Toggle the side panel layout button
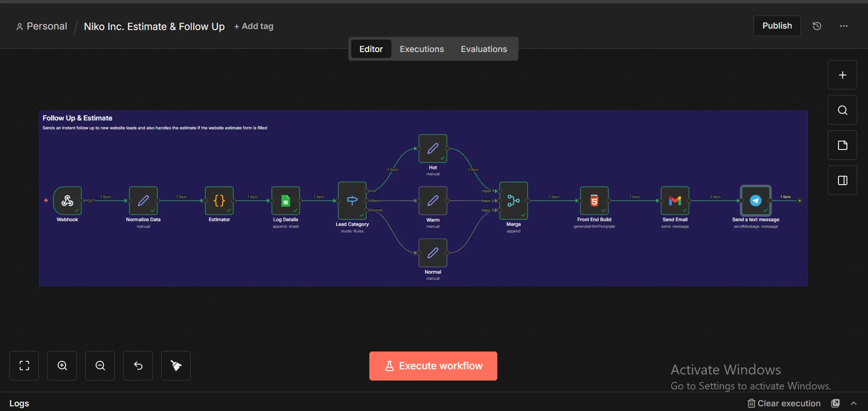868x411 pixels. [842, 180]
